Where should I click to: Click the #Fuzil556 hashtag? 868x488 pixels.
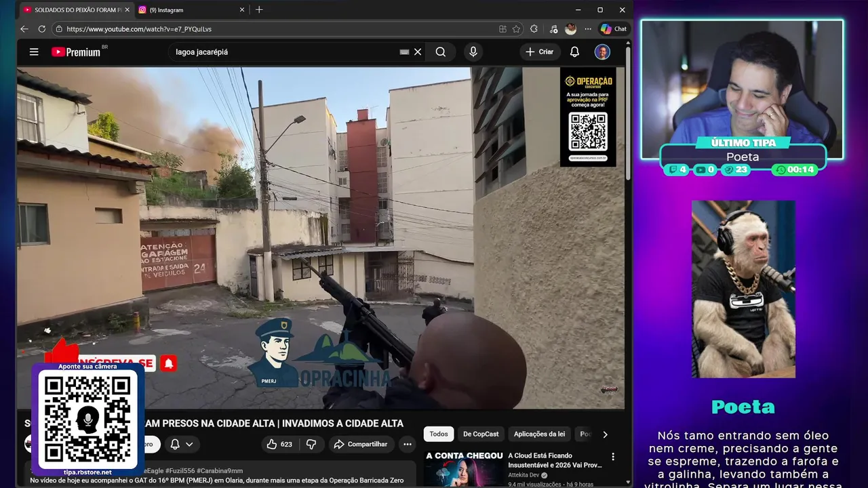180,470
